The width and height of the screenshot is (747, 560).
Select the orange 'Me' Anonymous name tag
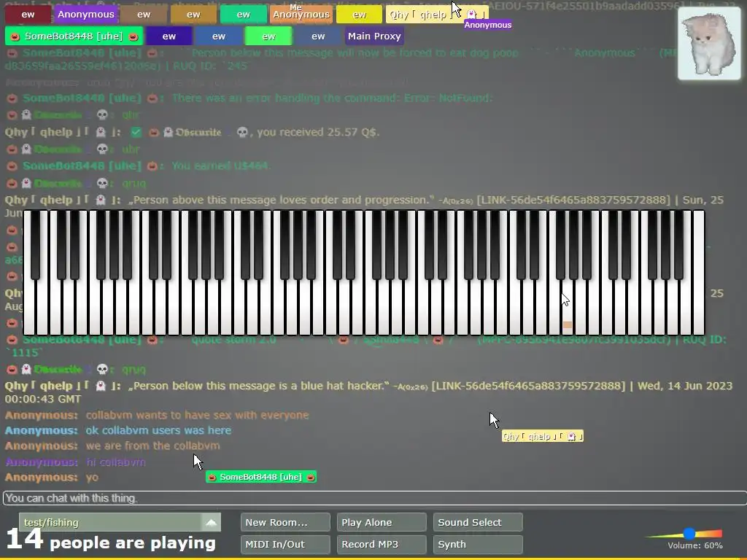point(301,15)
